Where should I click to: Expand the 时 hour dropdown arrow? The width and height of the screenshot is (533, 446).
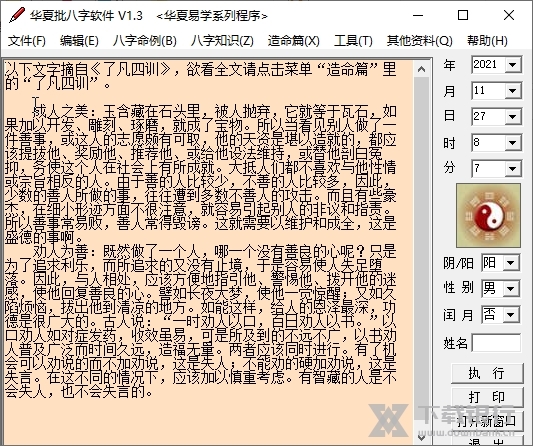click(x=513, y=142)
